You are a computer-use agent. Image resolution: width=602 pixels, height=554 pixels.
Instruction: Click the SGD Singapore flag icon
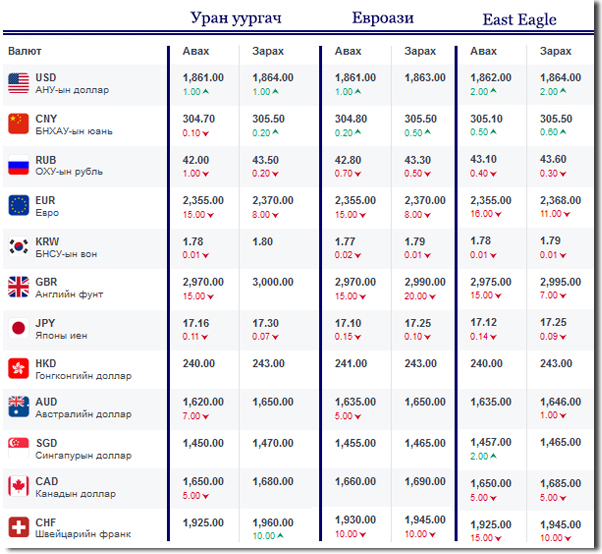pos(18,448)
